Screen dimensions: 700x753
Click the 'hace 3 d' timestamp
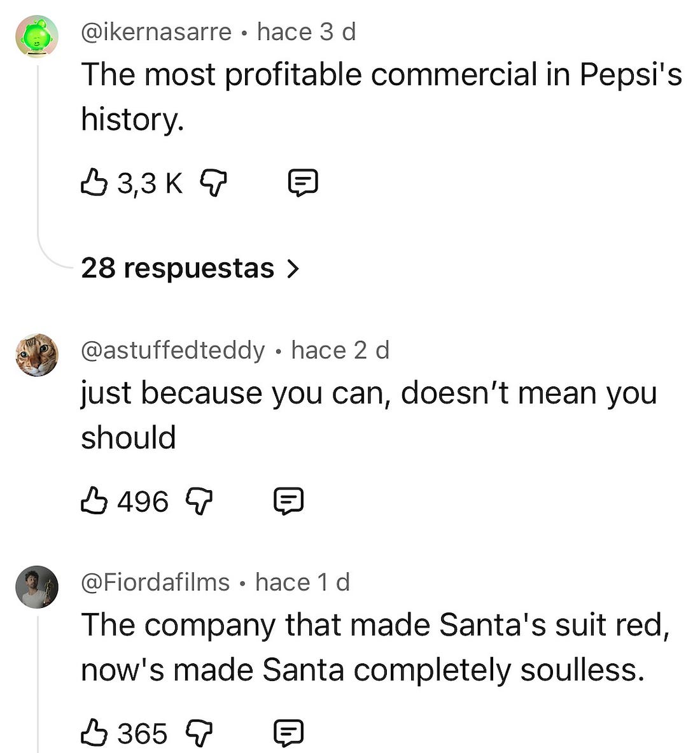[306, 32]
